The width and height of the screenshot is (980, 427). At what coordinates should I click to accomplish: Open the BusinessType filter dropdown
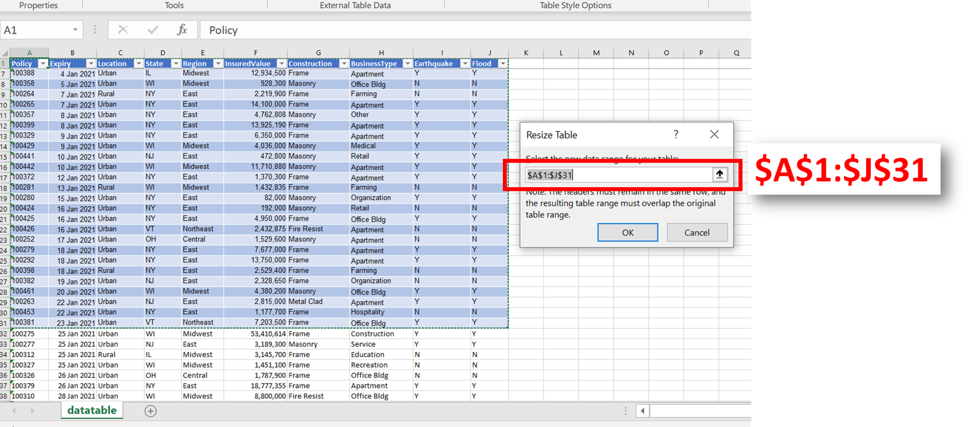pos(407,64)
